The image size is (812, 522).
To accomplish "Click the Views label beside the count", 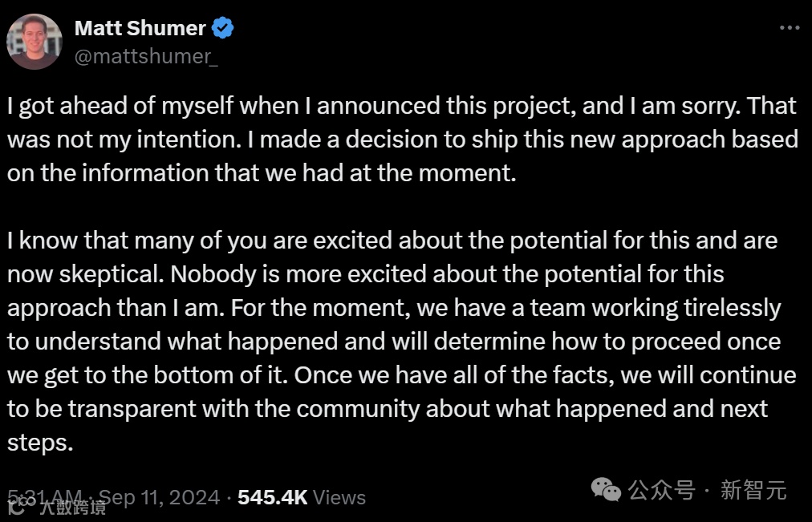I will point(339,497).
